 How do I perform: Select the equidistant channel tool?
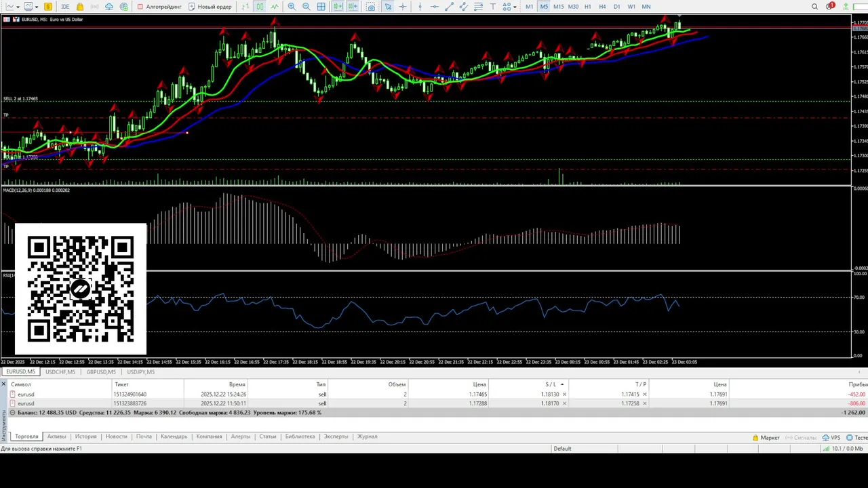pos(464,7)
